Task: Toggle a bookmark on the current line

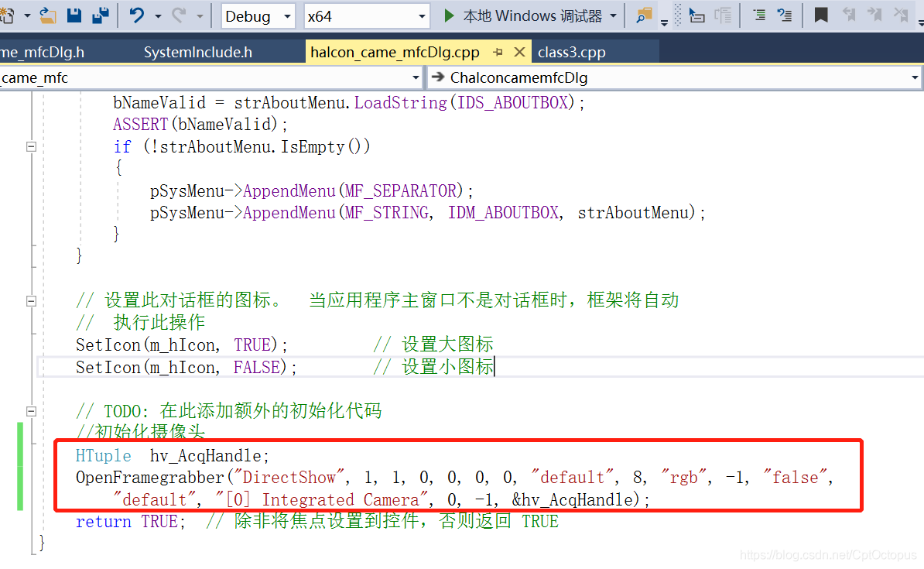Action: pos(821,15)
